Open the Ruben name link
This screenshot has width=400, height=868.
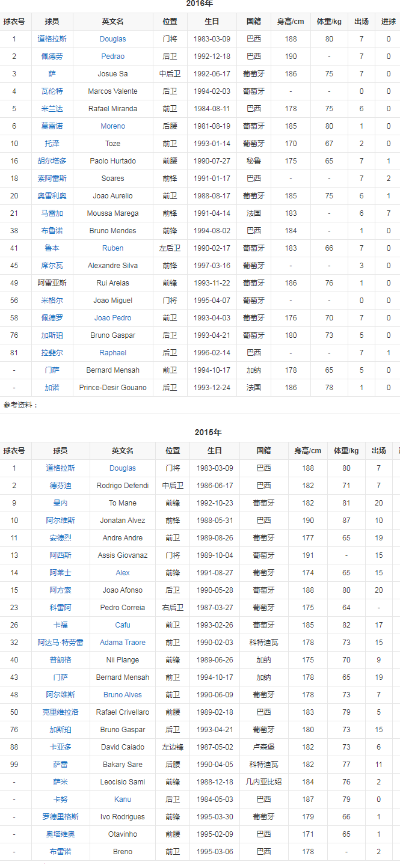[x=112, y=248]
